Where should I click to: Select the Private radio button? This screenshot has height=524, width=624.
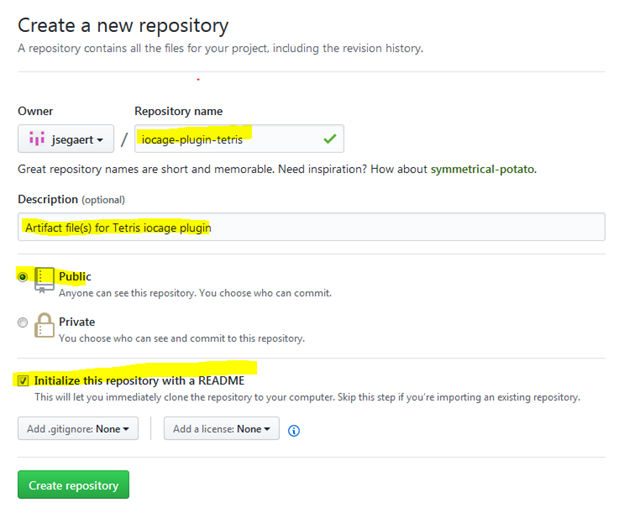[x=23, y=322]
